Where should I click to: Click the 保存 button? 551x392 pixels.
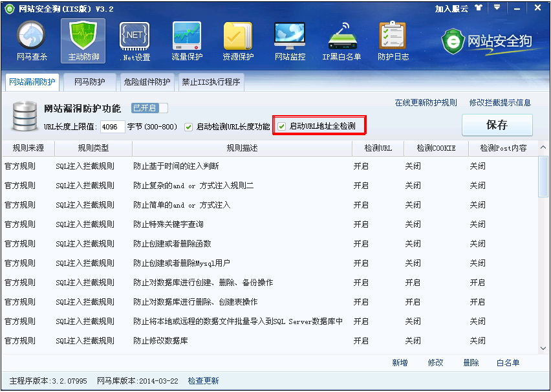497,124
